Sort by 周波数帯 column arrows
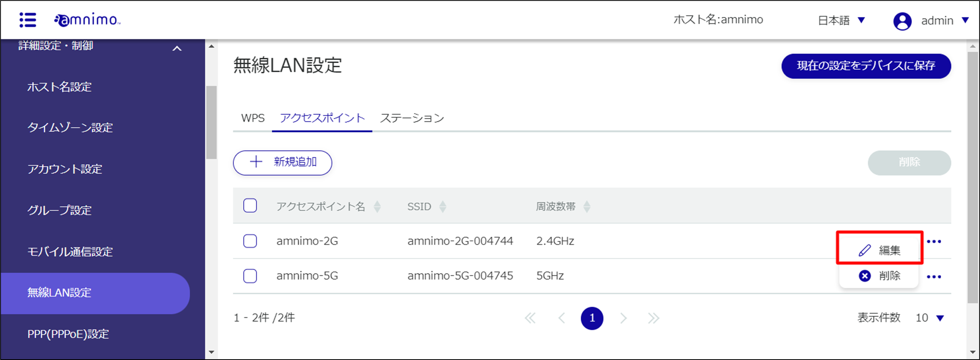Image resolution: width=980 pixels, height=360 pixels. click(x=587, y=206)
